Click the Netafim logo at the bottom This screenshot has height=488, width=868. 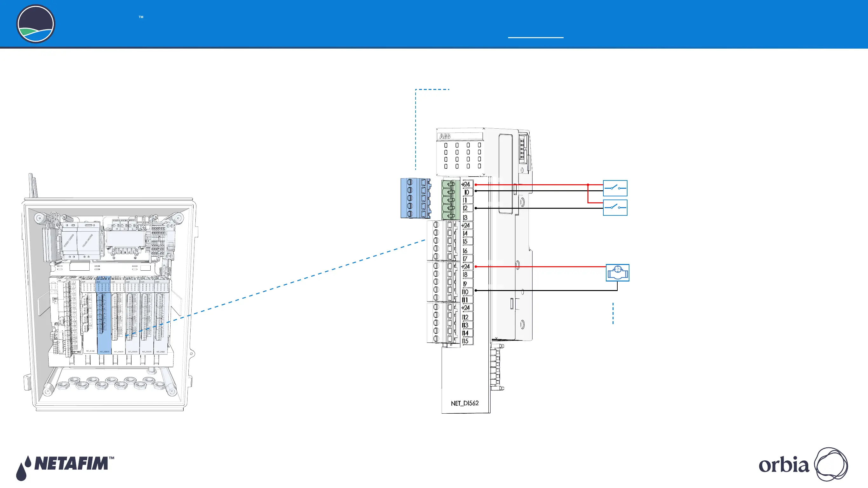click(x=65, y=467)
